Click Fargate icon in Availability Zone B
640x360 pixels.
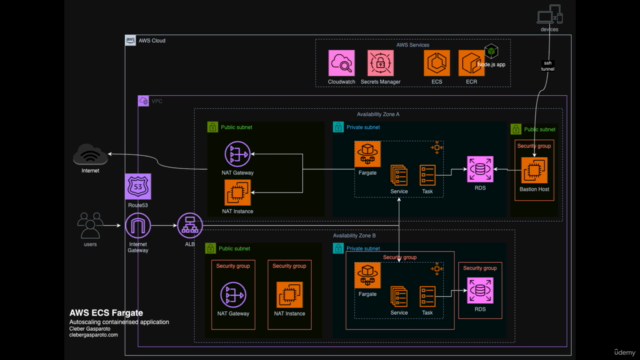point(367,276)
